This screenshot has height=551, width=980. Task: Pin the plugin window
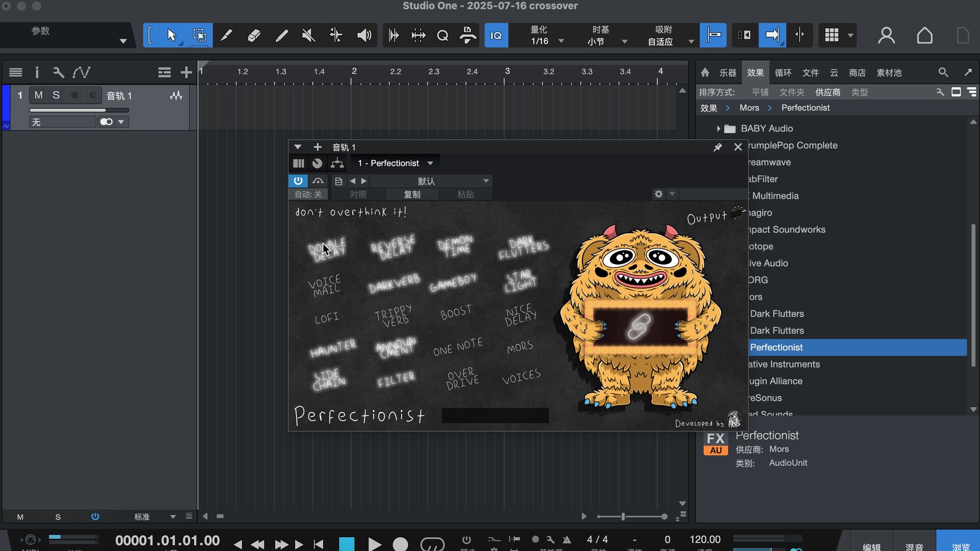tap(718, 147)
